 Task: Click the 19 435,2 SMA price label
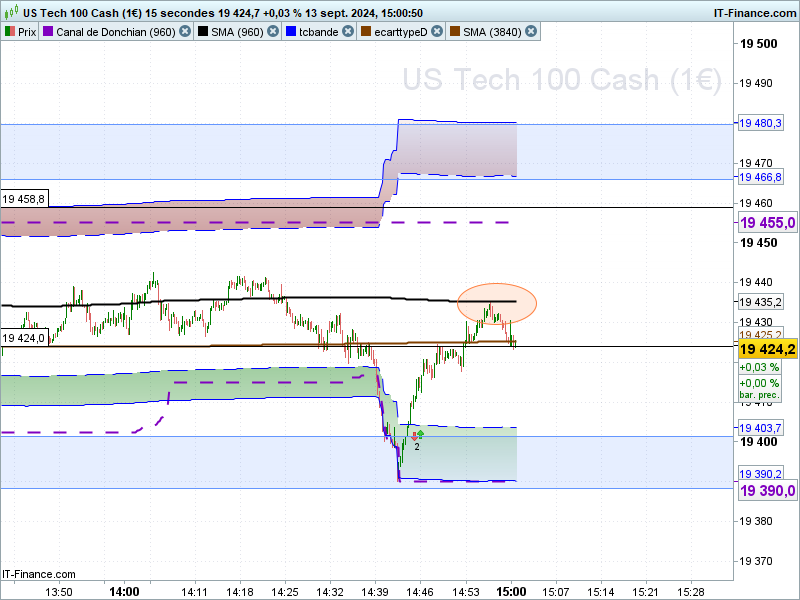click(x=760, y=302)
